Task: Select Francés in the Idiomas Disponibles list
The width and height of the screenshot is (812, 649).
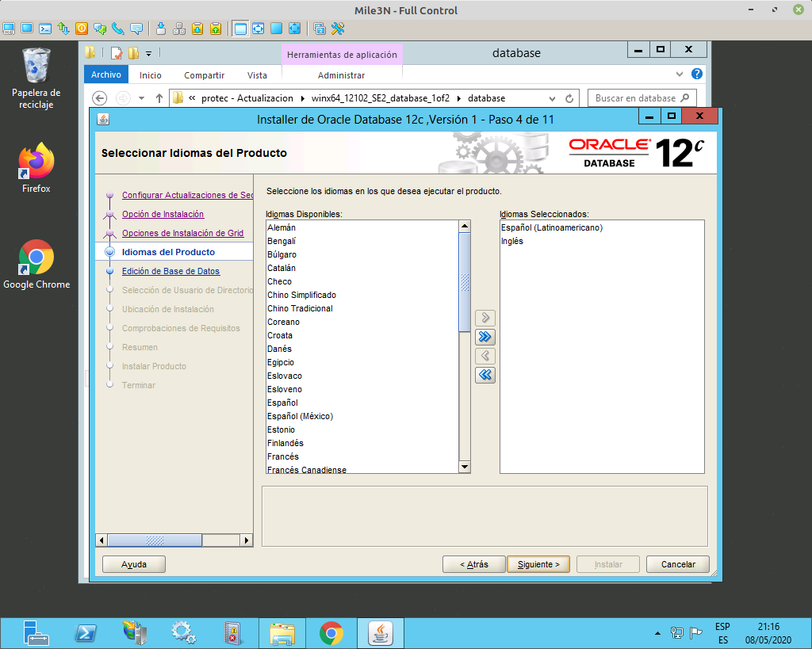Action: (282, 456)
